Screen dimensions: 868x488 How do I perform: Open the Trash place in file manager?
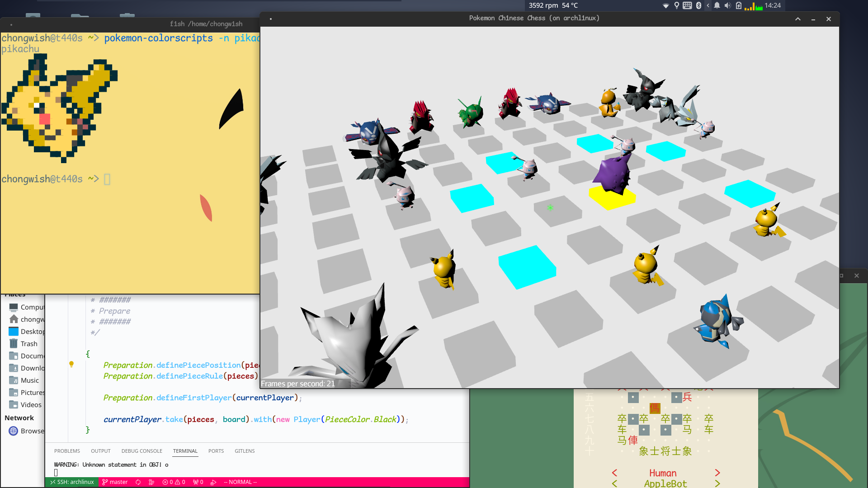pyautogui.click(x=29, y=344)
